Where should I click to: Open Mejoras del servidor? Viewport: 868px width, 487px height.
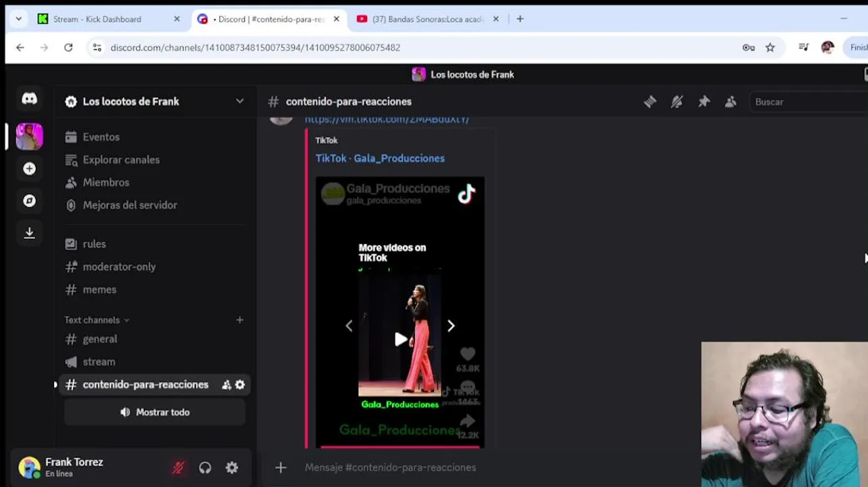154,205
